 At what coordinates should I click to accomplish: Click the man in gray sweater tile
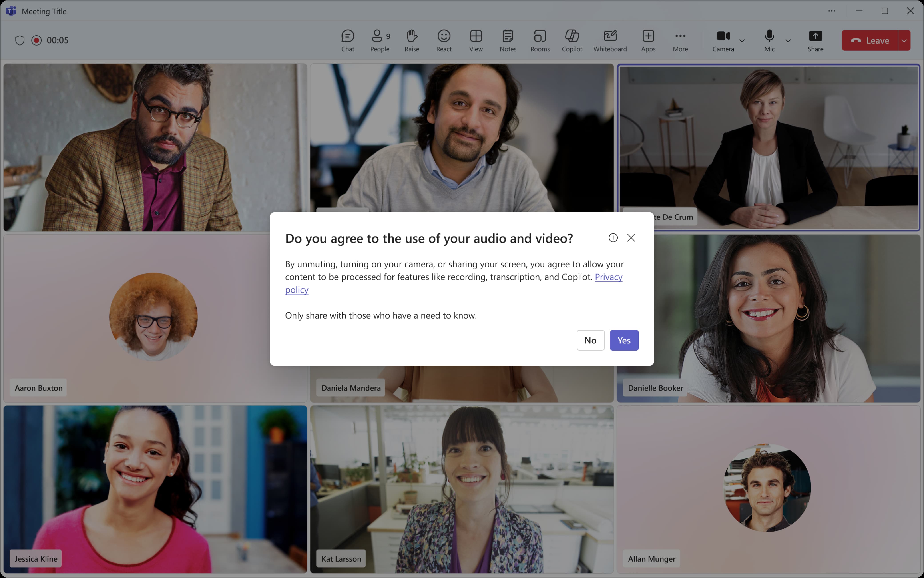462,138
